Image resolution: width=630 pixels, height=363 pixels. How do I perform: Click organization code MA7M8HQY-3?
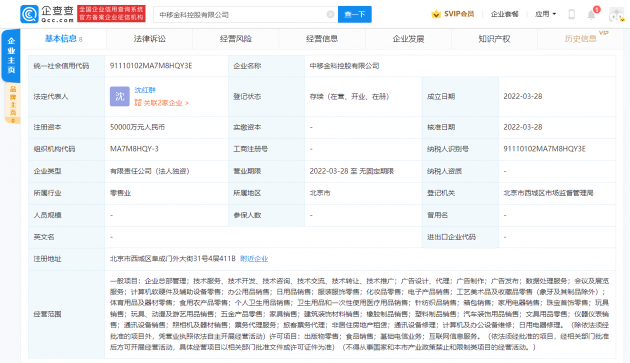(134, 149)
